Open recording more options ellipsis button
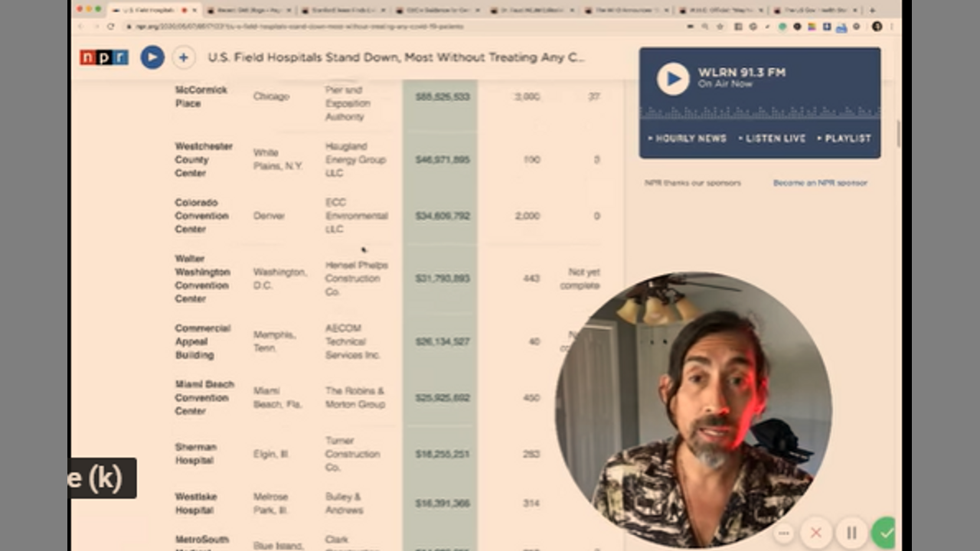980x551 pixels. pyautogui.click(x=783, y=533)
